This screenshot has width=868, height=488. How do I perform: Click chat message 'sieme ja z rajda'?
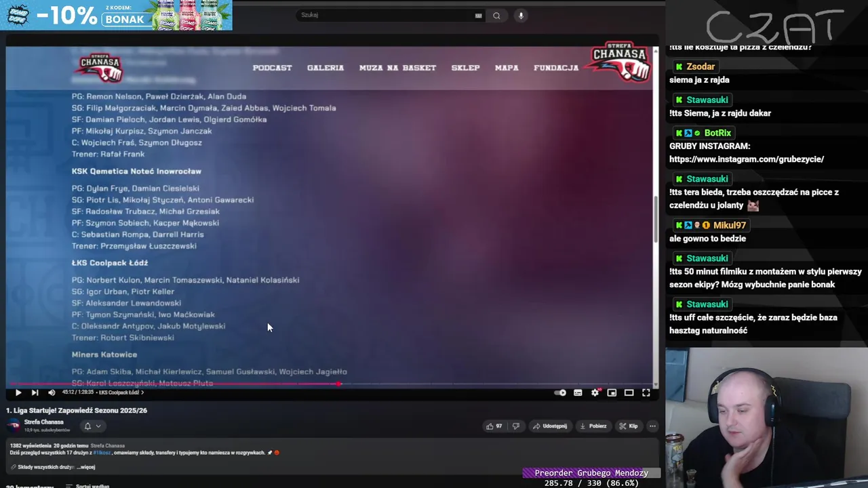(x=699, y=80)
